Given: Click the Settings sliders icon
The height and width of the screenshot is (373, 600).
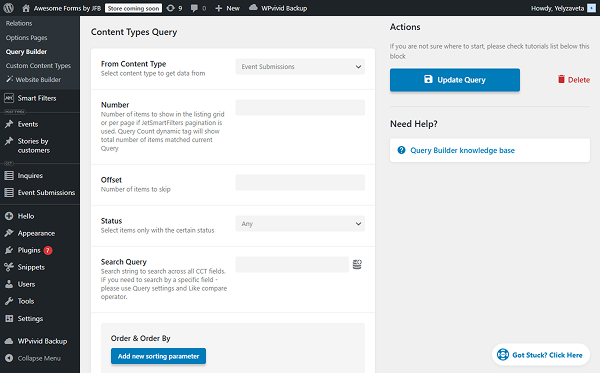Looking at the screenshot, I should tap(9, 318).
